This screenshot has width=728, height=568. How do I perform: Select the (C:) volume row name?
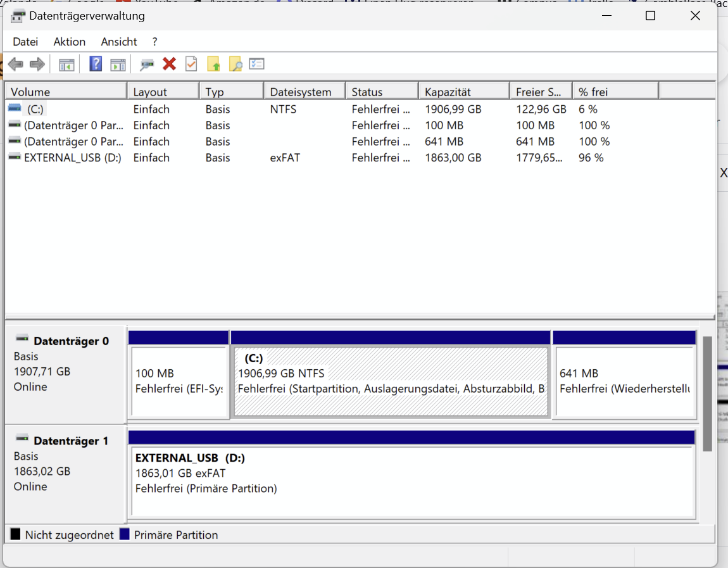(35, 109)
